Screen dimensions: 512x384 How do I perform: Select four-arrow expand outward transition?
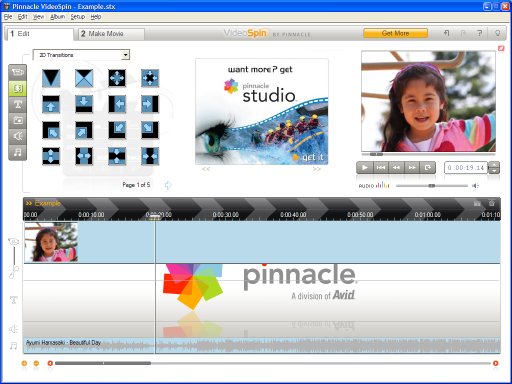click(117, 78)
